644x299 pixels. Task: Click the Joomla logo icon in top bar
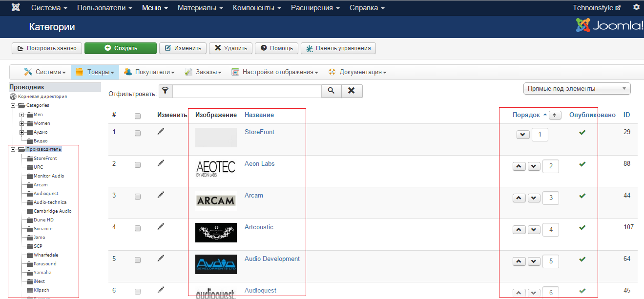tap(16, 8)
